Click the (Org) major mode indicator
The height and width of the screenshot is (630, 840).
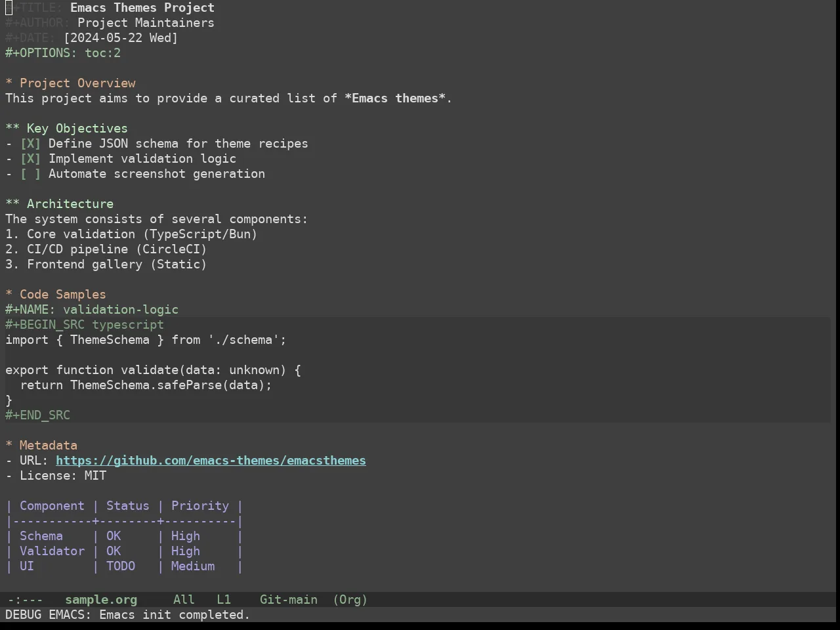click(350, 600)
